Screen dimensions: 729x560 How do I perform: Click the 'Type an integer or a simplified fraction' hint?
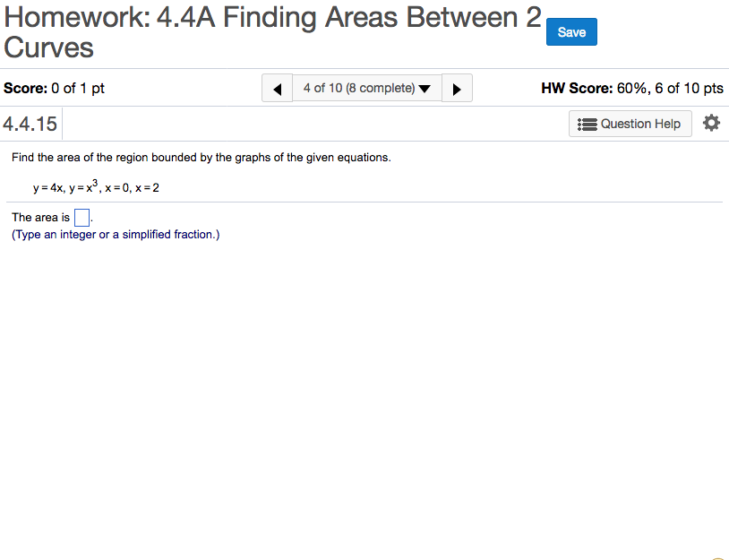coord(116,235)
